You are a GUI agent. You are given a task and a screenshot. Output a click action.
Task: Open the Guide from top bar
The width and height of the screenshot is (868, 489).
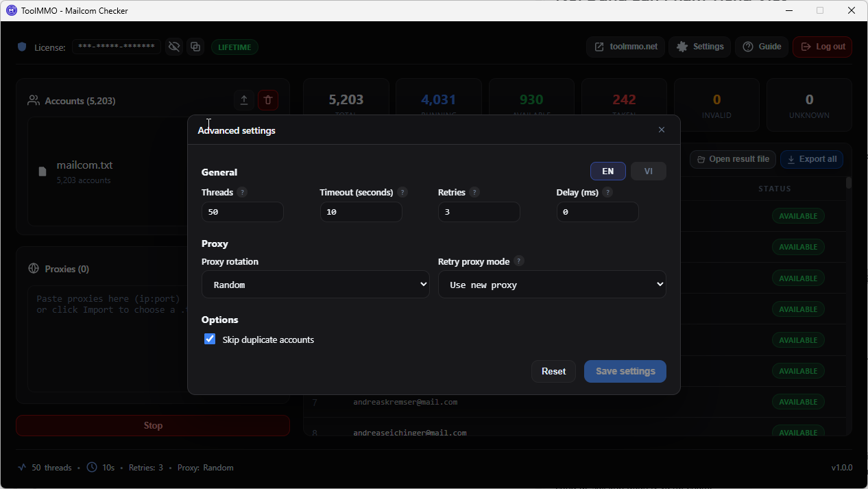click(x=761, y=47)
